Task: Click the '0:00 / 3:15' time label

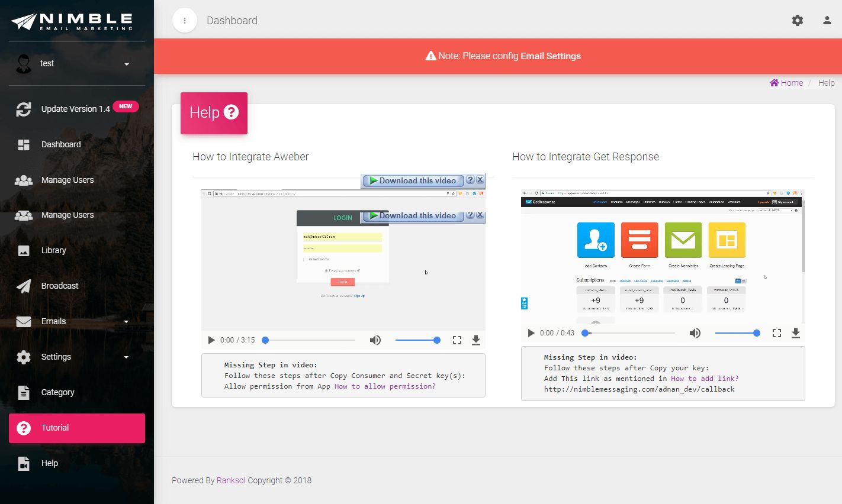Action: coord(237,340)
